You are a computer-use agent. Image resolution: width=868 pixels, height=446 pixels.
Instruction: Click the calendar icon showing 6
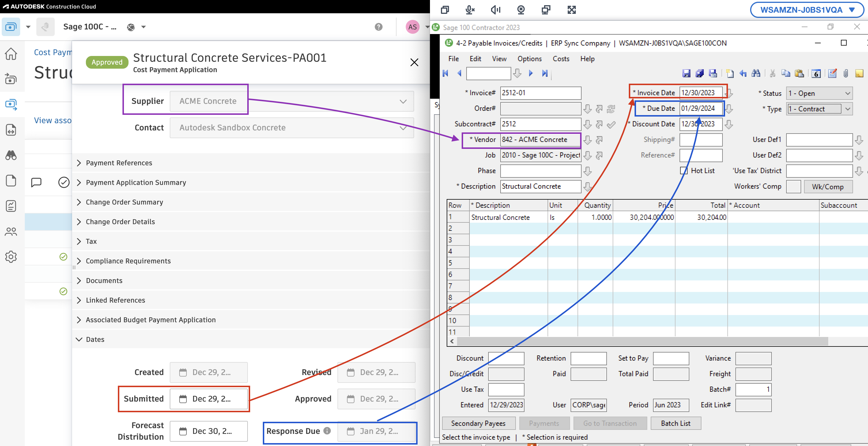pyautogui.click(x=816, y=73)
